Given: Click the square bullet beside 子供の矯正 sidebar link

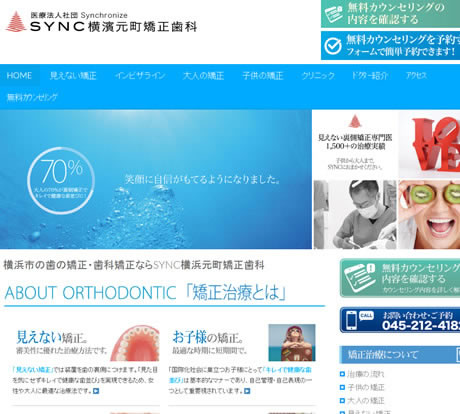Looking at the screenshot, I should pyautogui.click(x=342, y=387).
